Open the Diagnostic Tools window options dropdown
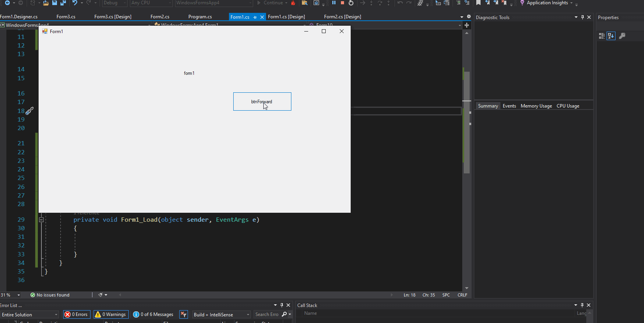This screenshot has height=323, width=644. [x=576, y=17]
